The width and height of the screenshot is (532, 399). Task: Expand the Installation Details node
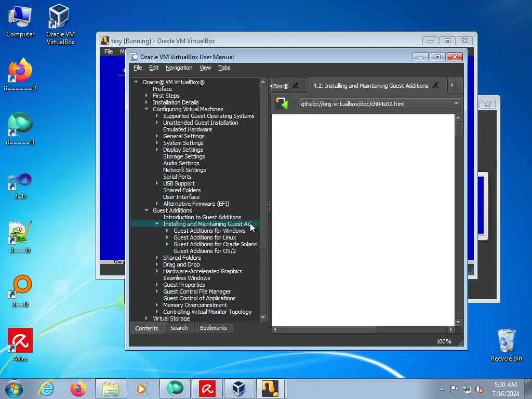pyautogui.click(x=146, y=102)
